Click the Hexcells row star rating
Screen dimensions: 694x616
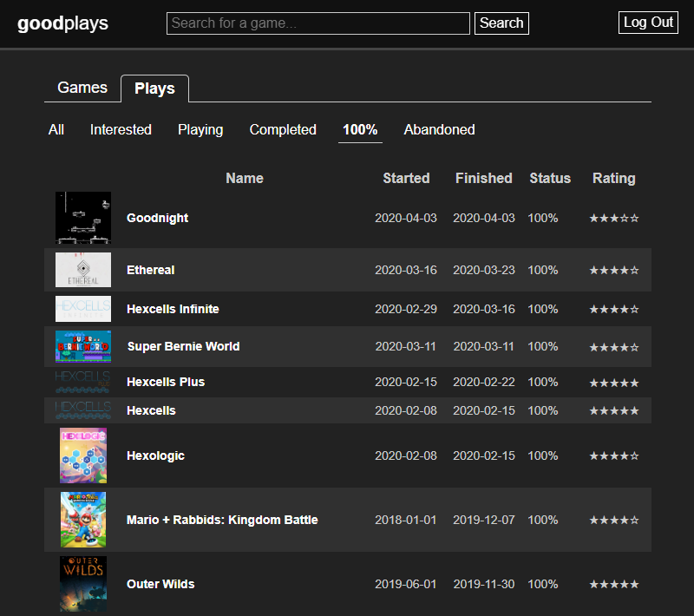[614, 411]
